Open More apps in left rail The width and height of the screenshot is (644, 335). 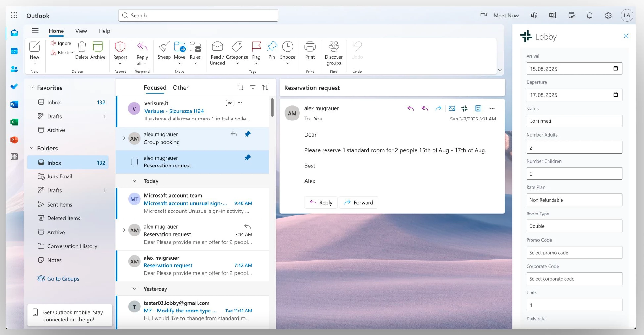click(14, 157)
